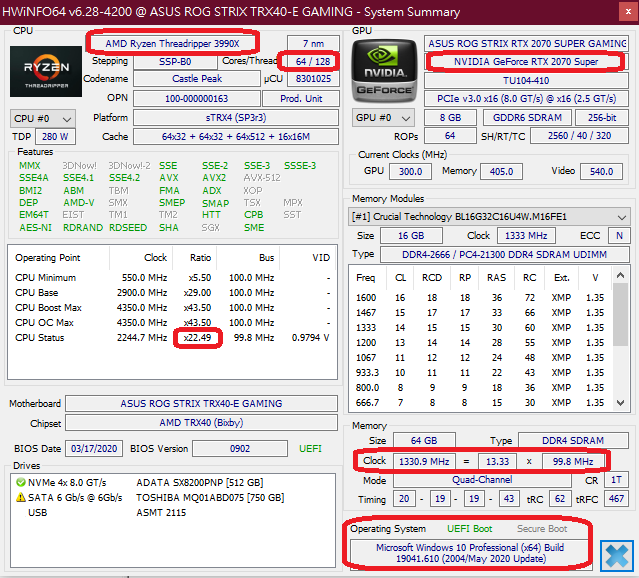
Task: Click the AVX2 feature label
Action: [214, 178]
